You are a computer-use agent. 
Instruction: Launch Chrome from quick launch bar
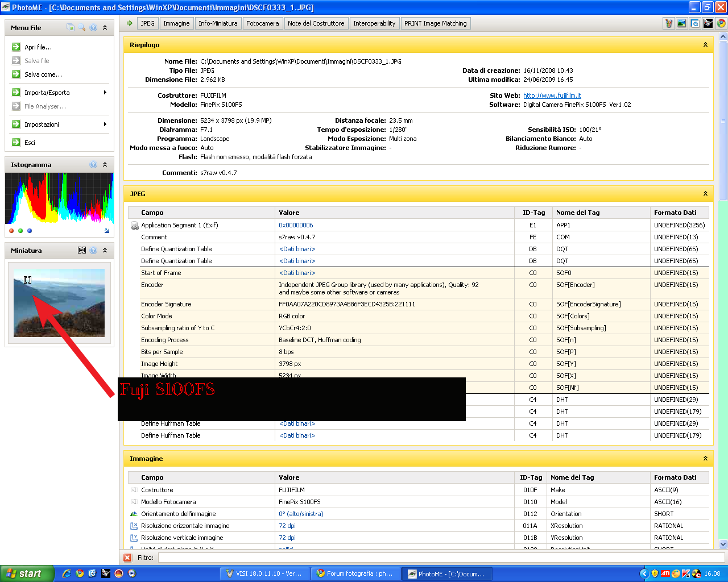pos(80,573)
